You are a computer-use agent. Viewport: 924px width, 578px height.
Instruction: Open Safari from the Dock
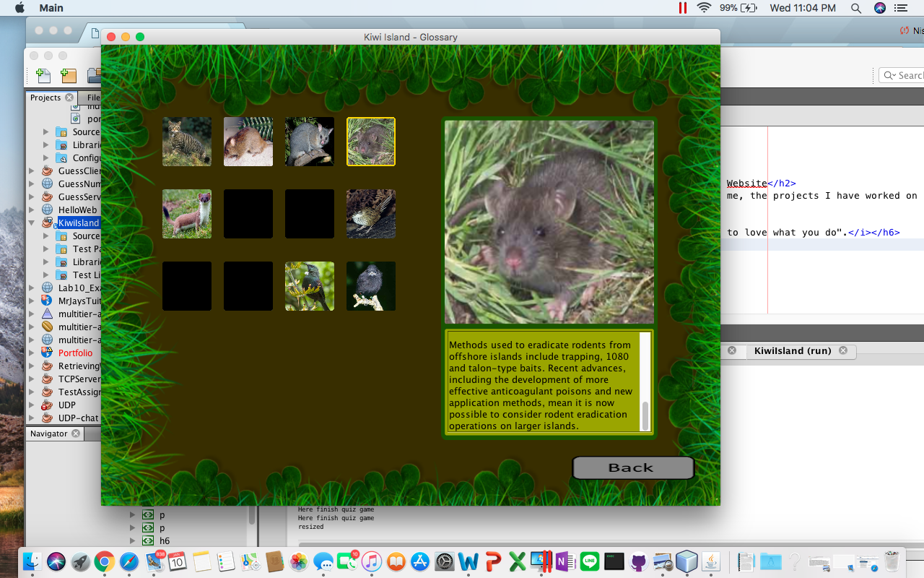(x=129, y=561)
